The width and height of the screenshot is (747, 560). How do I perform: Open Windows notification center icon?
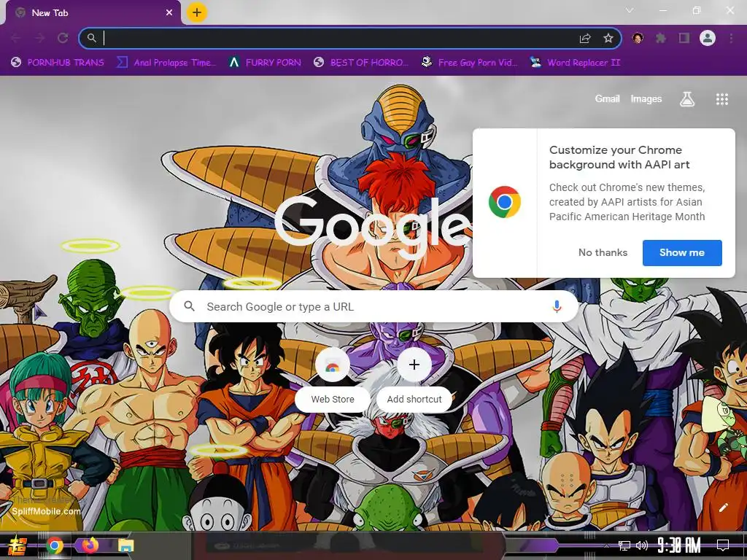(723, 545)
